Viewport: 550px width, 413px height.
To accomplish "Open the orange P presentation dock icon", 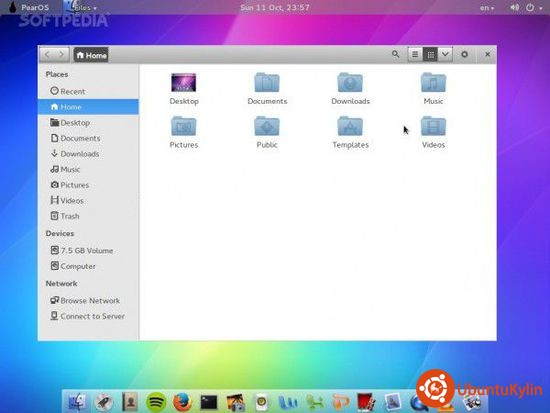I will click(341, 402).
